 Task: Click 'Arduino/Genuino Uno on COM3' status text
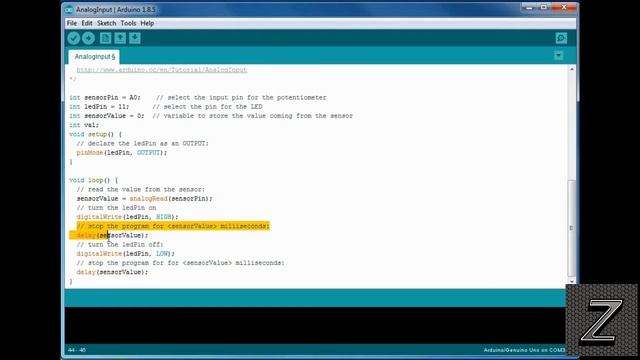(x=524, y=350)
